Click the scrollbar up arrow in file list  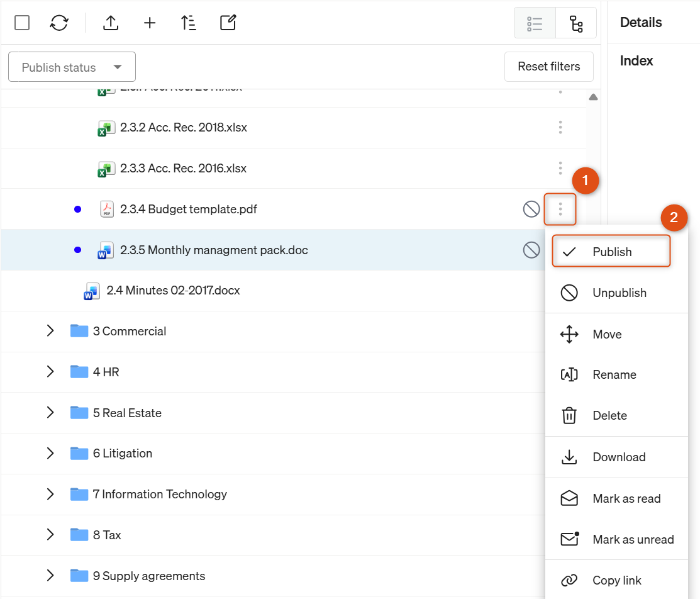pos(593,97)
